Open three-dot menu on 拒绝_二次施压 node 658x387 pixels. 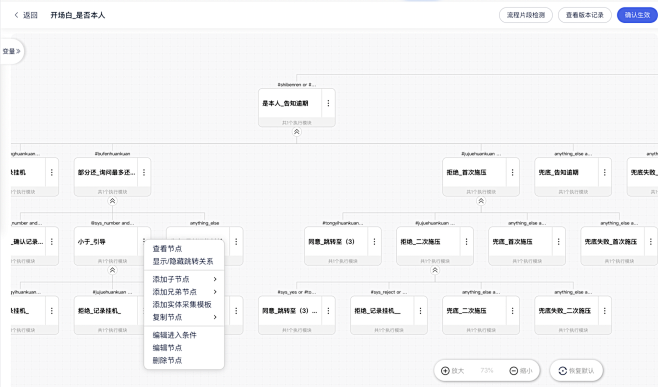point(466,242)
